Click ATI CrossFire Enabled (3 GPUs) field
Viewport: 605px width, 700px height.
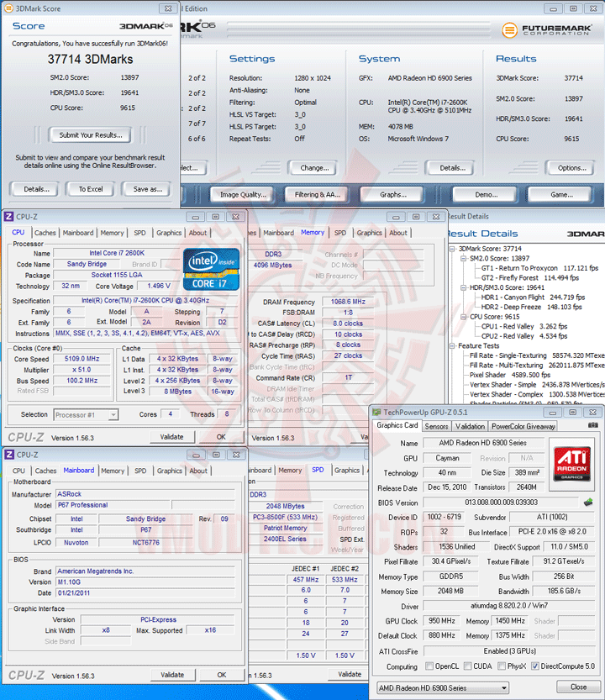(x=509, y=651)
